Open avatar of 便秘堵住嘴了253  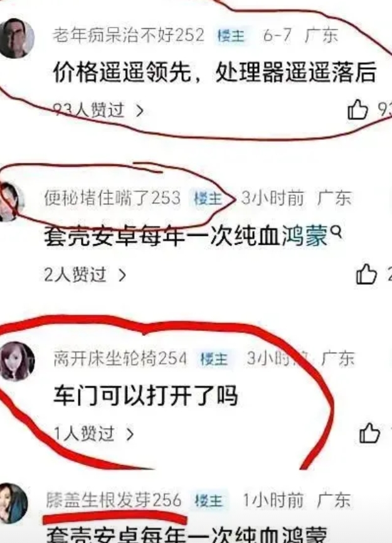click(x=11, y=202)
